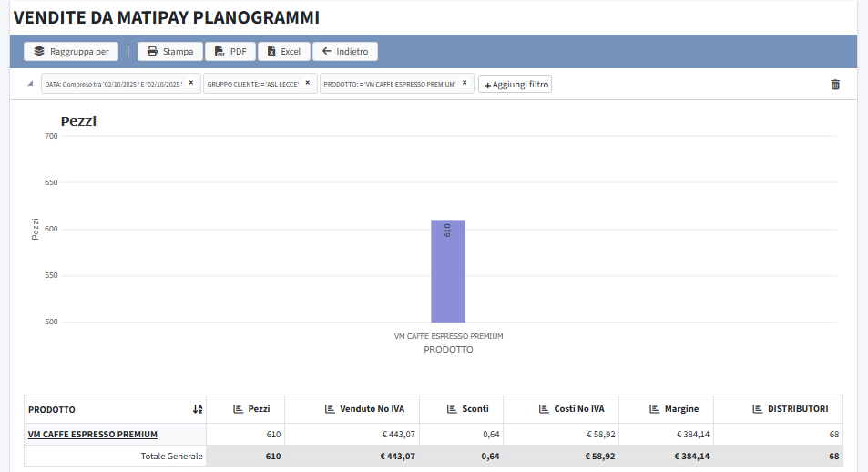Viewport: 868px width, 472px height.
Task: Click the chart icon in Sconti header
Action: (452, 409)
